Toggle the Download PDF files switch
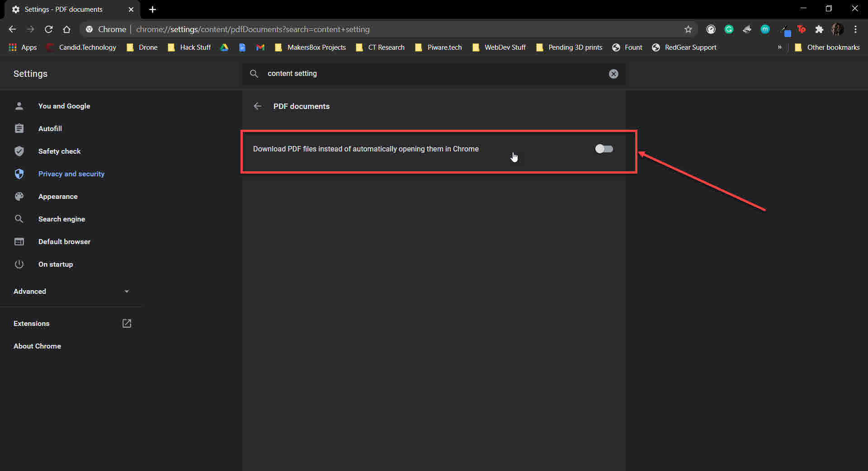Screen dimensions: 868x471 [x=604, y=149]
